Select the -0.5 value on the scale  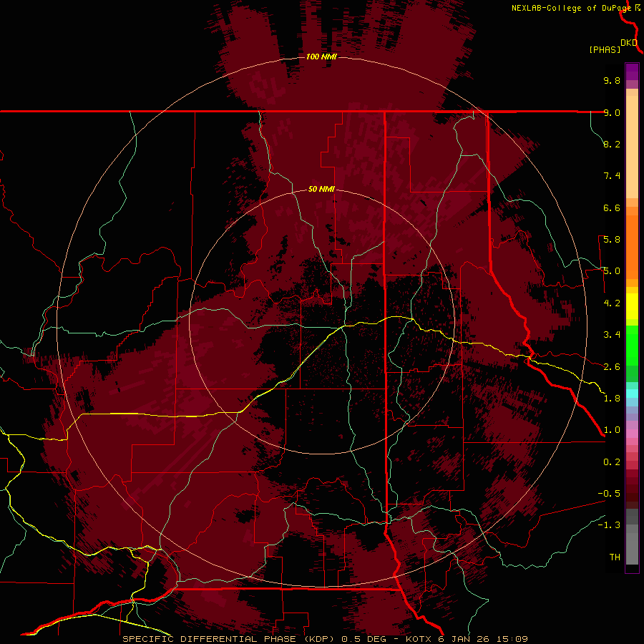click(x=609, y=494)
